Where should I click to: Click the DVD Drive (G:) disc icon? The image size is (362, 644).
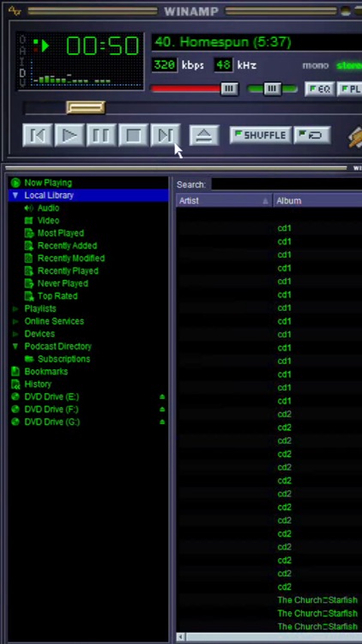coord(15,422)
